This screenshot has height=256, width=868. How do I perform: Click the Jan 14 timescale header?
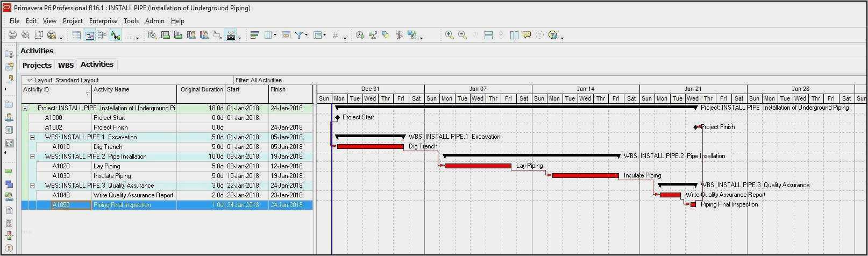[x=586, y=89]
